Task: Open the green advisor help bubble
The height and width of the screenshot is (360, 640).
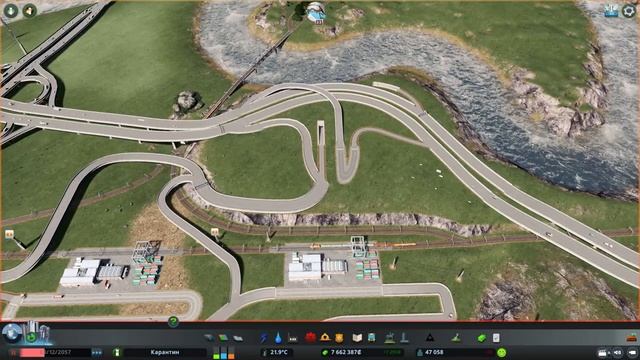Action: [173, 322]
